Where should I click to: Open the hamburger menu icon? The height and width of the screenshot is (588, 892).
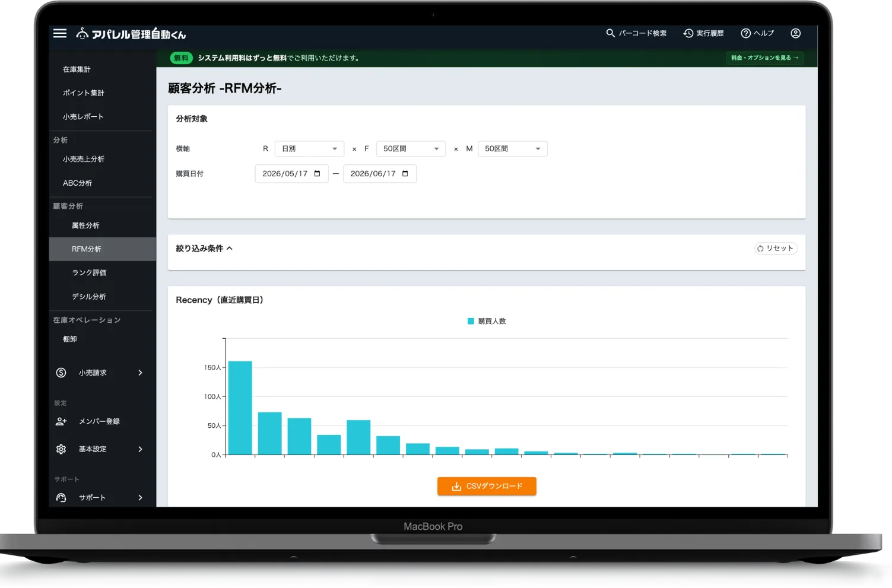tap(60, 33)
